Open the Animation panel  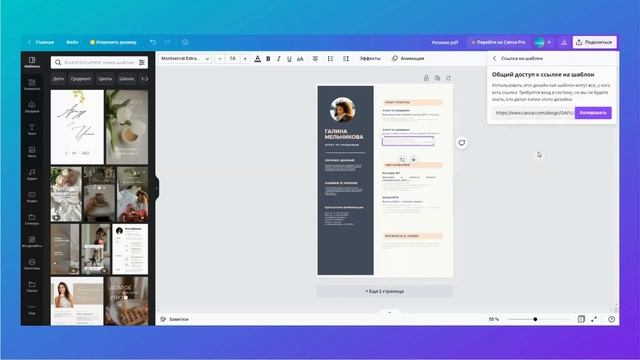(408, 59)
